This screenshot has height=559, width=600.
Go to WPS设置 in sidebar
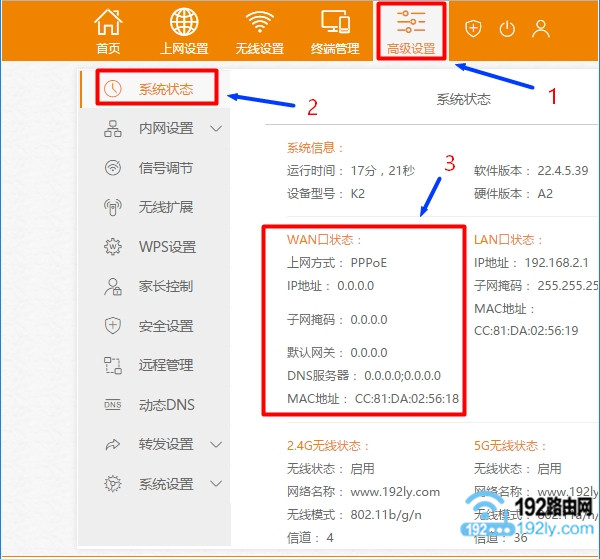pyautogui.click(x=167, y=247)
